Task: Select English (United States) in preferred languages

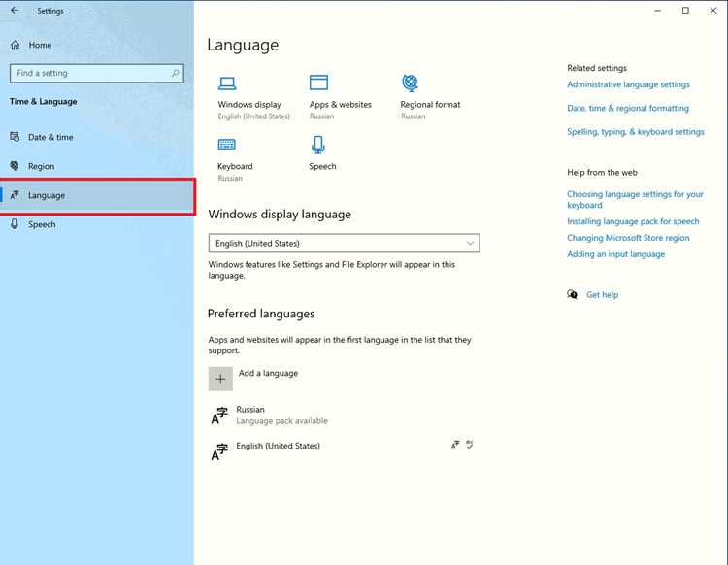Action: (344, 451)
